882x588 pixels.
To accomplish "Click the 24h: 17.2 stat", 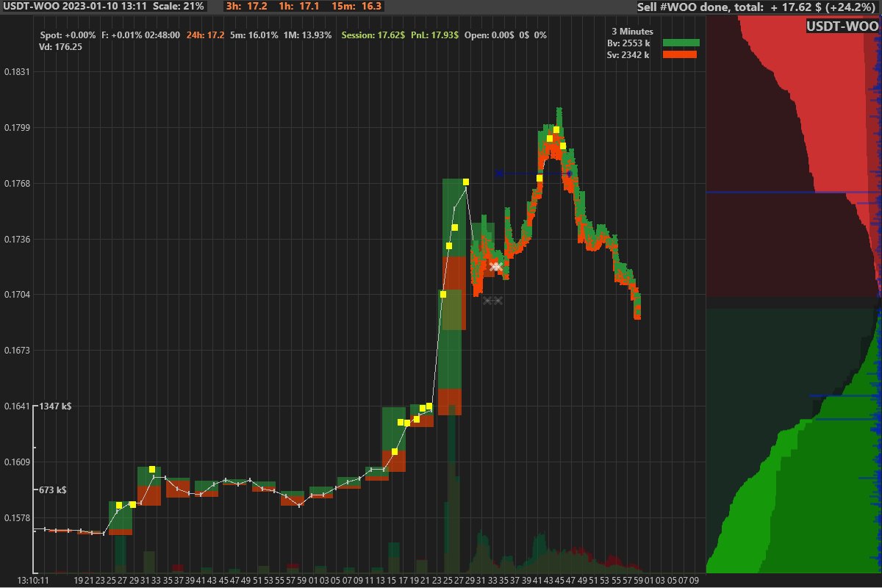I will point(206,35).
